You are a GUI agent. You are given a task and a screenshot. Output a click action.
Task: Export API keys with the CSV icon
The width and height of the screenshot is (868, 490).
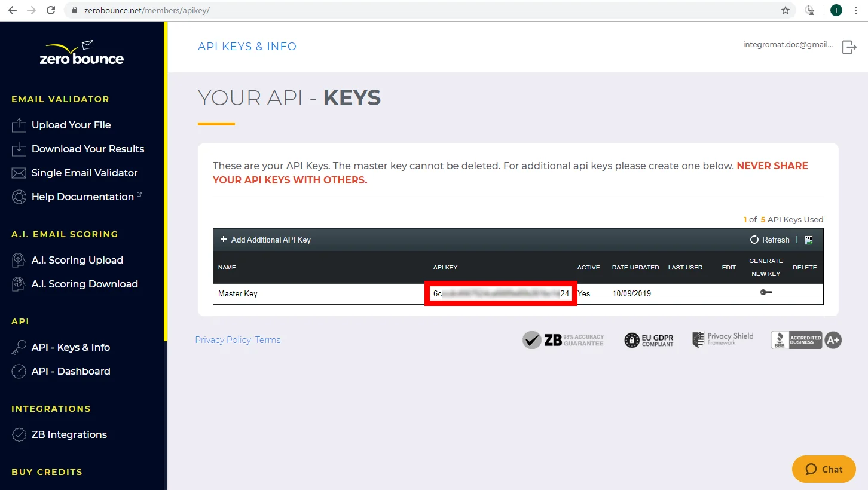[809, 240]
